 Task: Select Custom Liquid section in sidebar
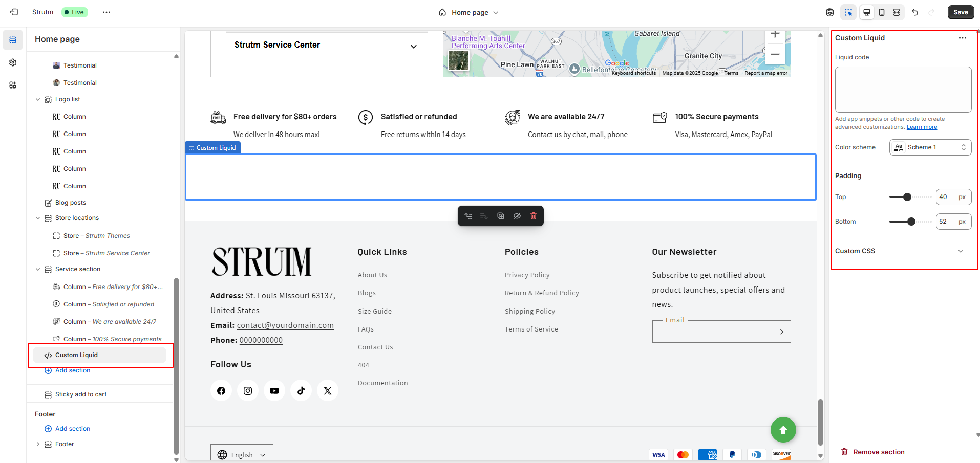(x=99, y=355)
